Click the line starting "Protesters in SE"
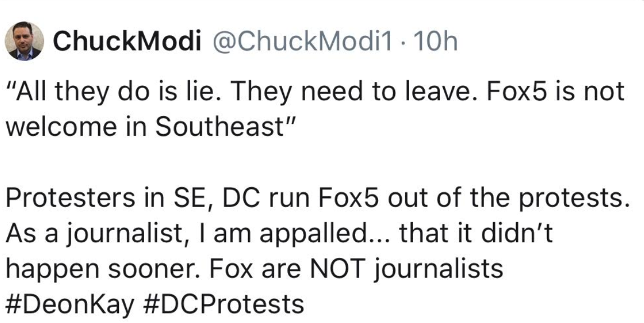This screenshot has width=644, height=323. [x=314, y=199]
